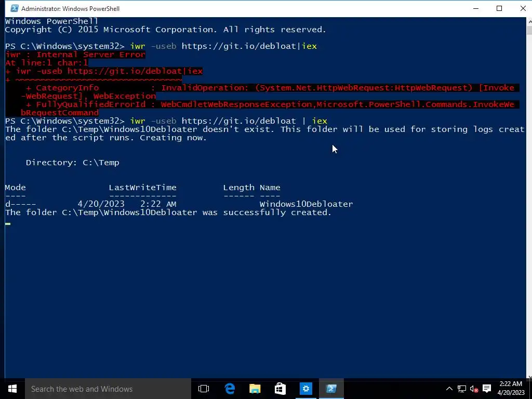Image resolution: width=532 pixels, height=399 pixels.
Task: Open the Action Center notifications icon
Action: click(487, 389)
